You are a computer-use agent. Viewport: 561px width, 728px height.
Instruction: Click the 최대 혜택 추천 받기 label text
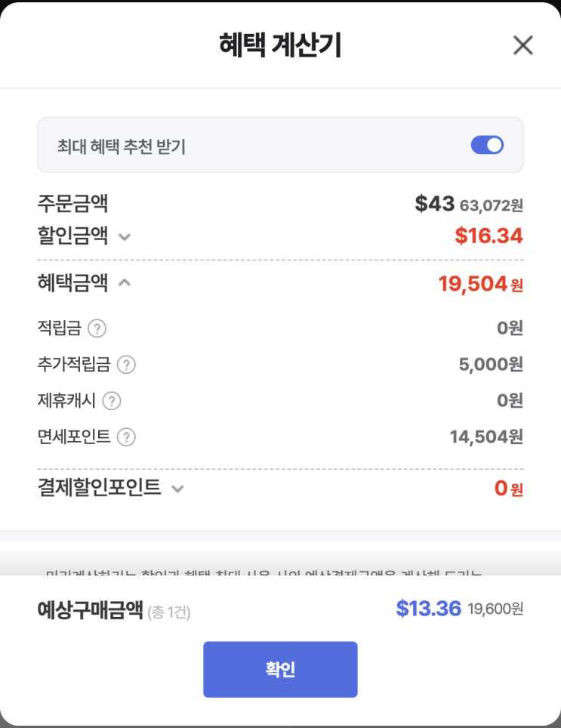122,146
